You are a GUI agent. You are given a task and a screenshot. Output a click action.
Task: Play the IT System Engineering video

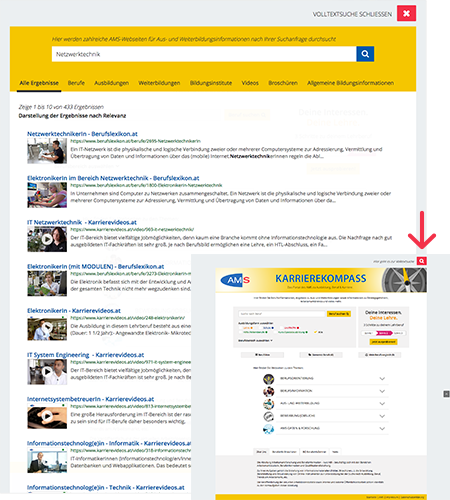(x=47, y=372)
